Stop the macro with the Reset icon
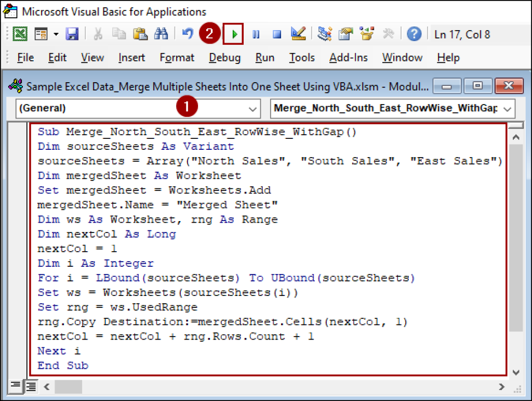Screen dimensions: 532x401 click(x=277, y=33)
